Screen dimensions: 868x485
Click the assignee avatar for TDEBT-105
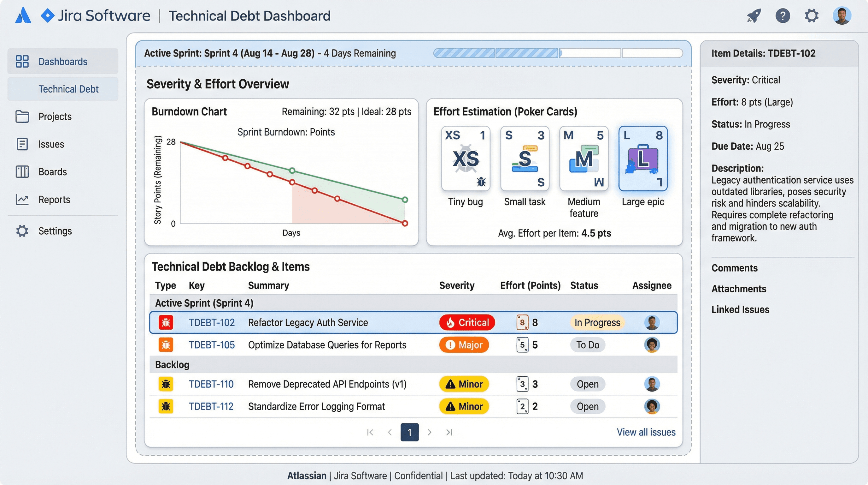[652, 345]
